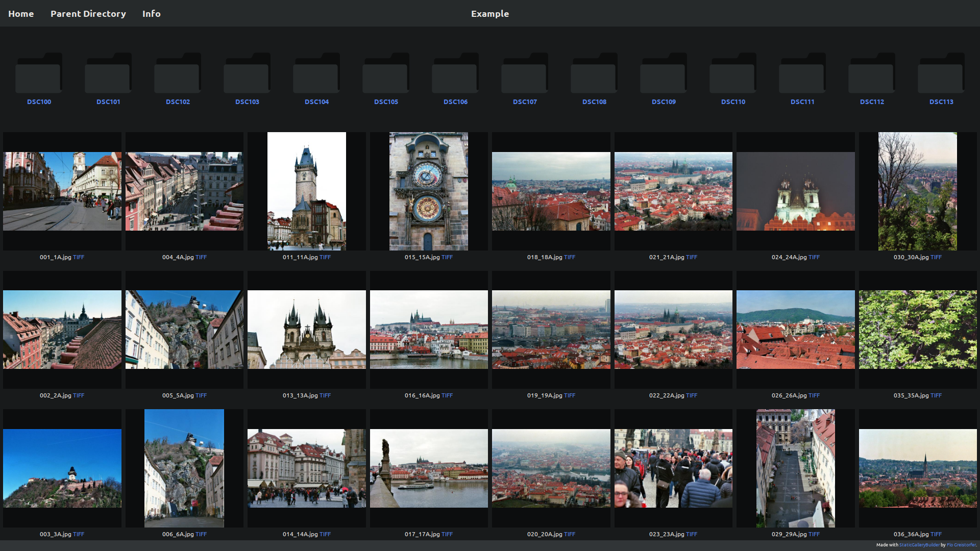The image size is (980, 551).
Task: Click TIFF link for 001_1A.jpg
Action: (79, 257)
